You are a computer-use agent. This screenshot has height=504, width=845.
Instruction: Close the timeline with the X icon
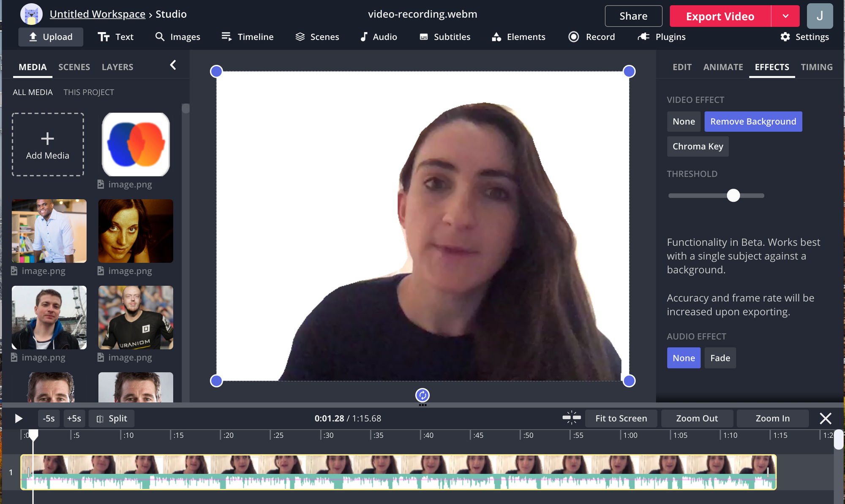825,418
